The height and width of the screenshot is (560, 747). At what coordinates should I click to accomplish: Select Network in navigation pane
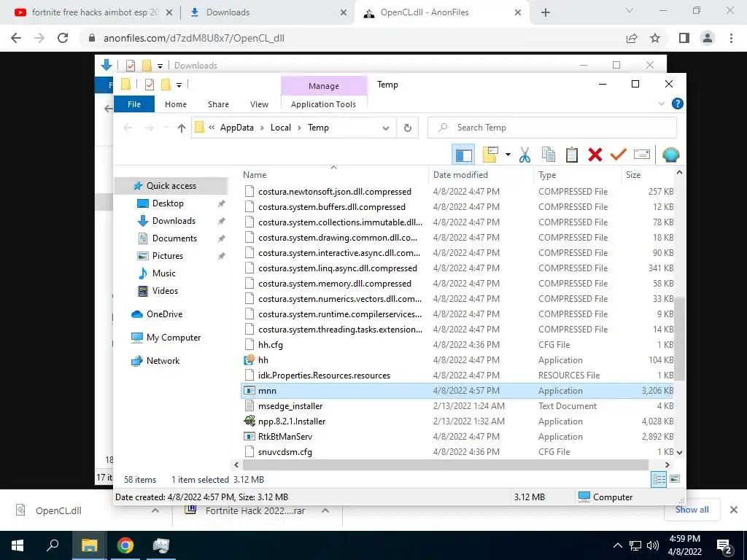coord(163,360)
